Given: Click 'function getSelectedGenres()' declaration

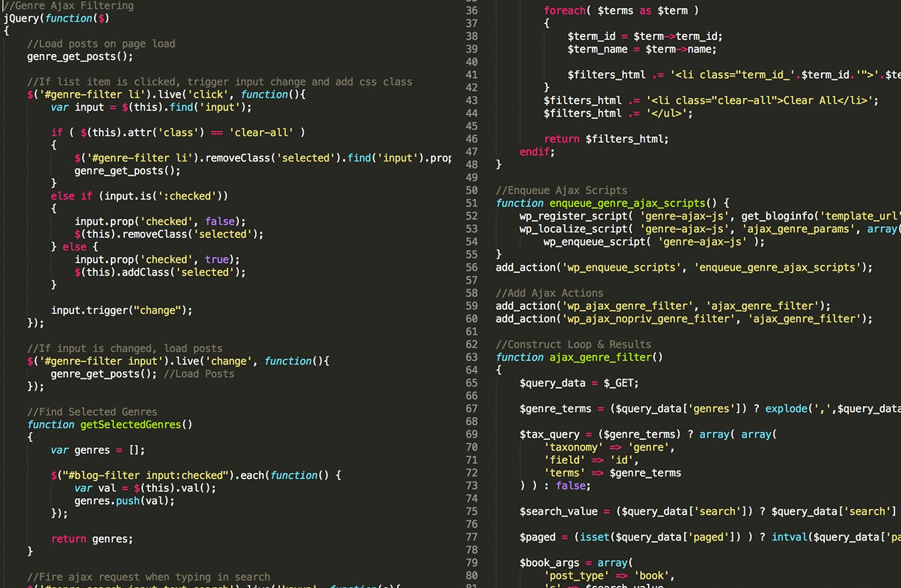Looking at the screenshot, I should pos(110,424).
